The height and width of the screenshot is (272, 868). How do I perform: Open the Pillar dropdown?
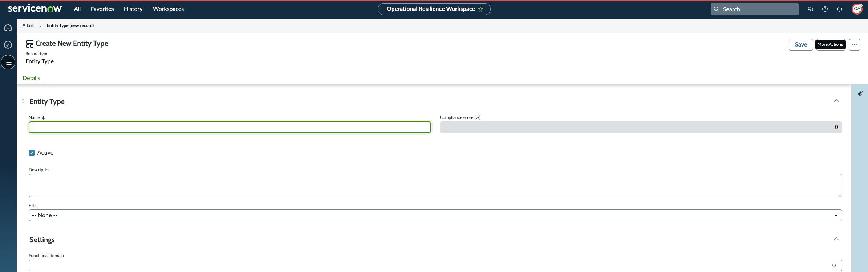click(x=435, y=215)
